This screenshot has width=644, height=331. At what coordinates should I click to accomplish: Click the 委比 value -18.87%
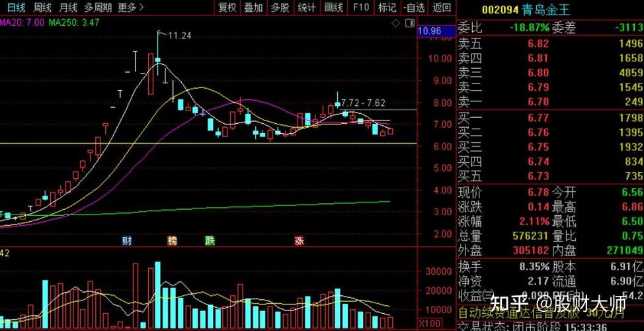point(530,28)
